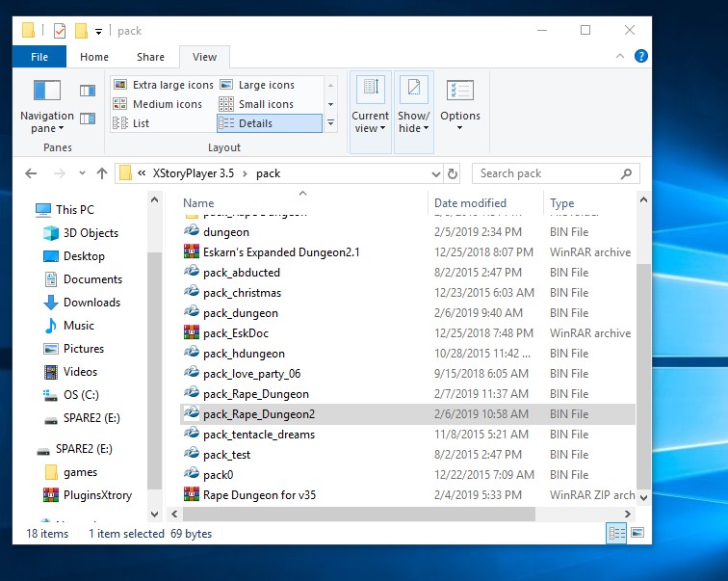Select the pack_christmas file
Viewport: 728px width, 581px height.
[x=242, y=293]
